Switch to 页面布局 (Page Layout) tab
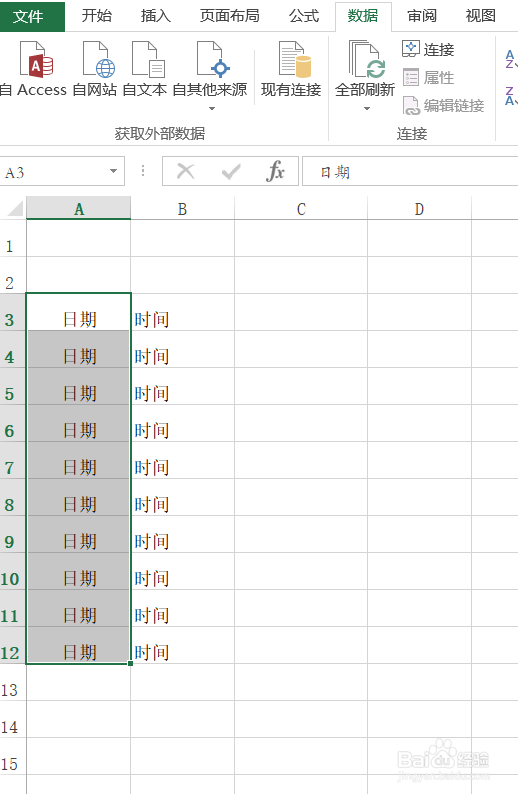The image size is (518, 794). (x=229, y=16)
